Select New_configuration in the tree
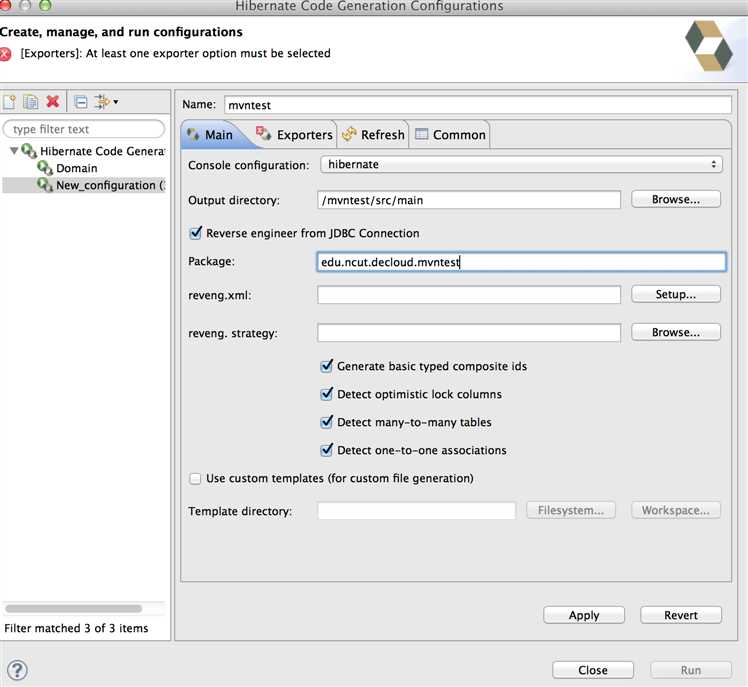 pos(110,185)
